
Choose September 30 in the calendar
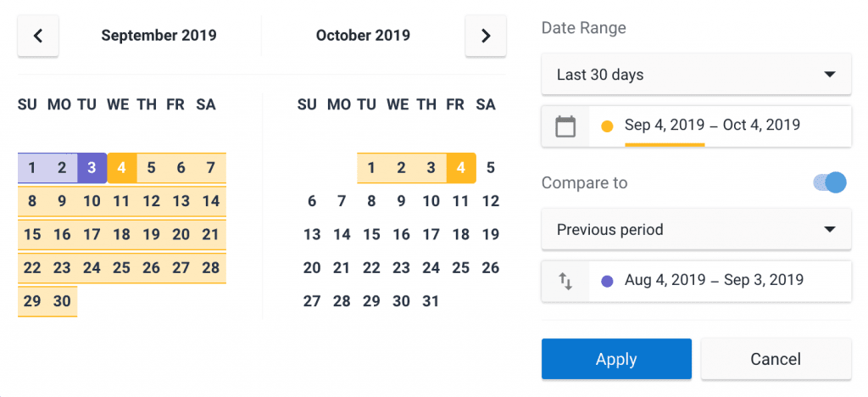tap(62, 301)
